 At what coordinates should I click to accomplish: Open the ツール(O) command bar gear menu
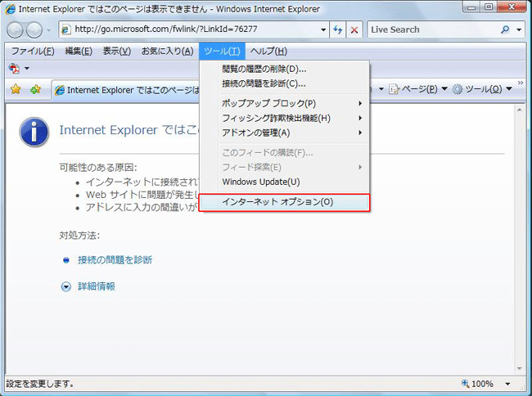point(482,89)
